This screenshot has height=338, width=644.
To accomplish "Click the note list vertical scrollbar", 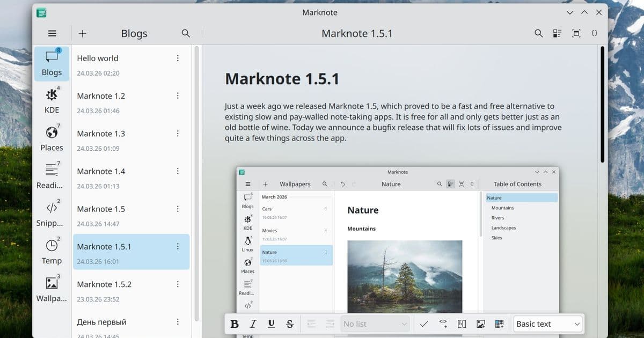I will tap(196, 182).
